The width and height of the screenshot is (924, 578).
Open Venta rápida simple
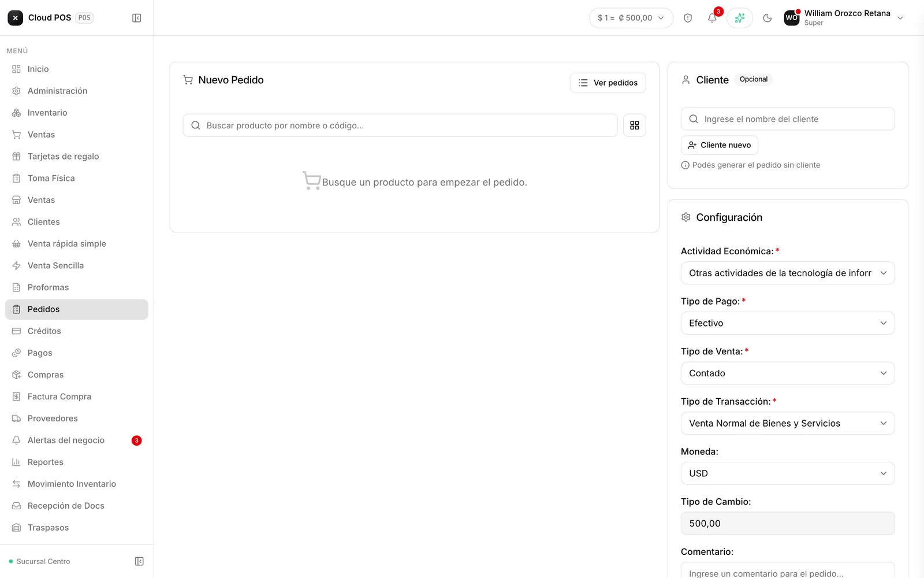tap(77, 244)
